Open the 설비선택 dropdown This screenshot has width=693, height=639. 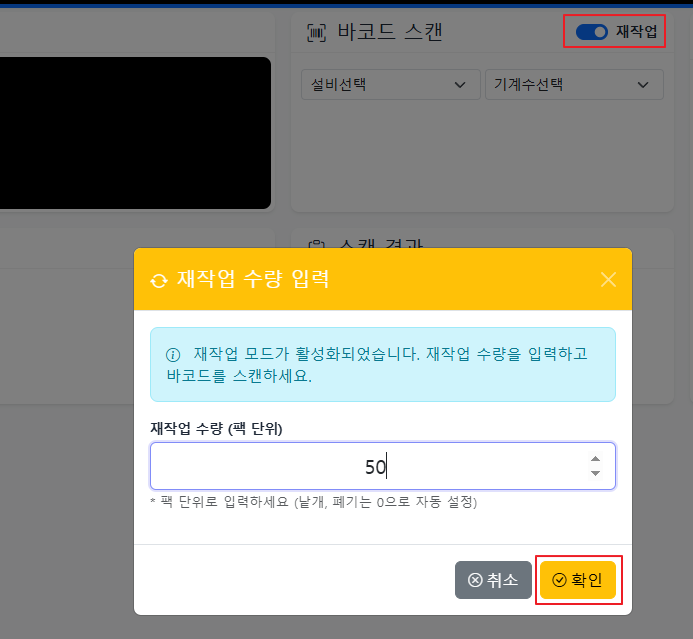[390, 84]
